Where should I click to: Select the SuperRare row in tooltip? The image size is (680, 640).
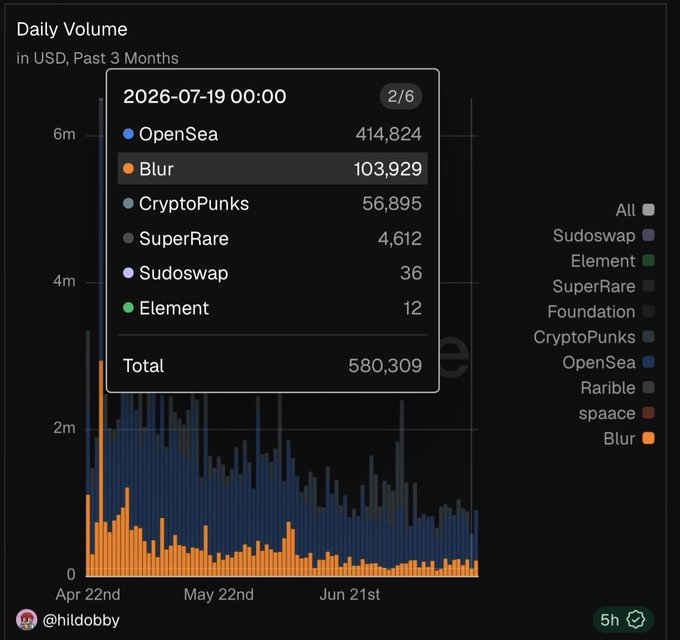click(272, 238)
